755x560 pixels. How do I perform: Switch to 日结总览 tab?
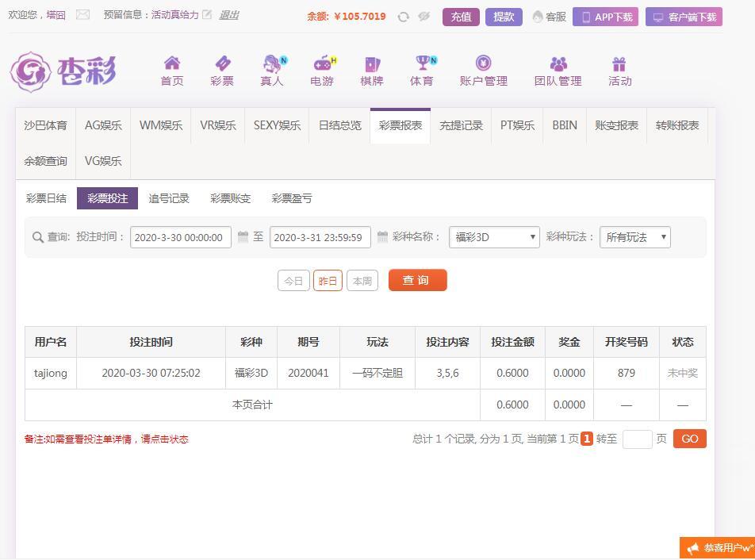tap(339, 125)
